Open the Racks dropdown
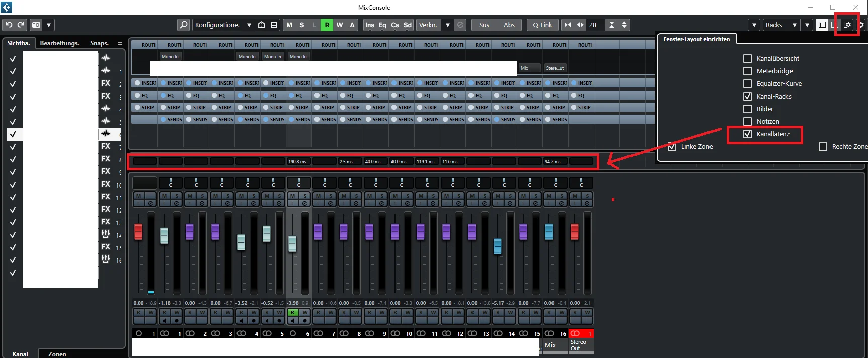 point(780,25)
